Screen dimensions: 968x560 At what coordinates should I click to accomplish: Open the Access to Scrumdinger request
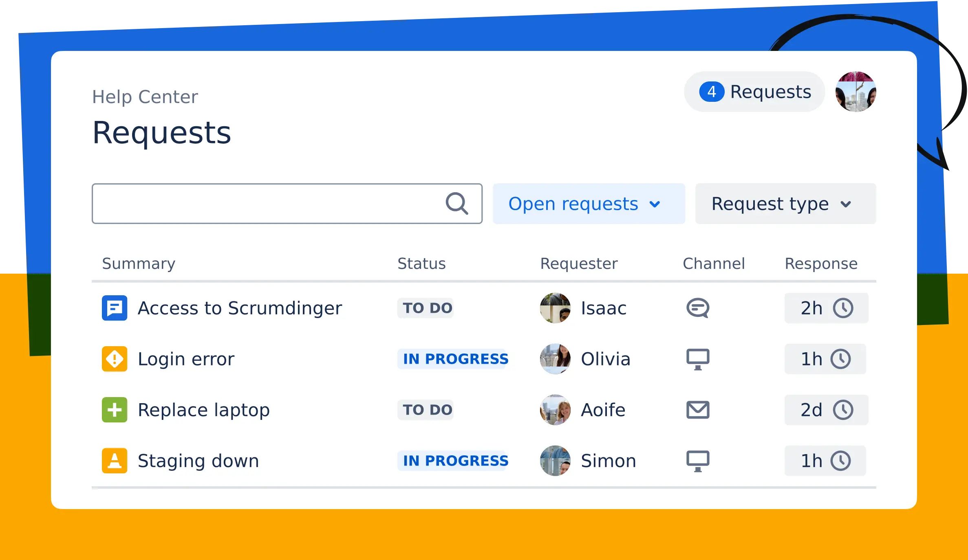coord(240,308)
